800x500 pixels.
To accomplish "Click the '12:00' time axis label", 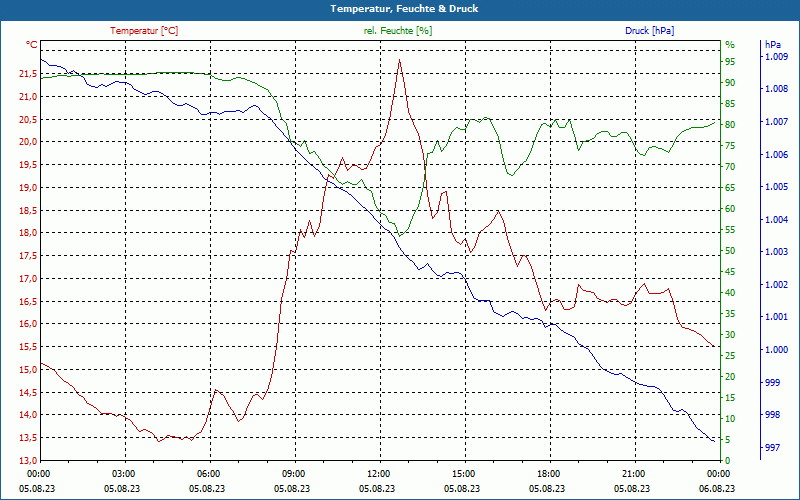I will tap(378, 473).
